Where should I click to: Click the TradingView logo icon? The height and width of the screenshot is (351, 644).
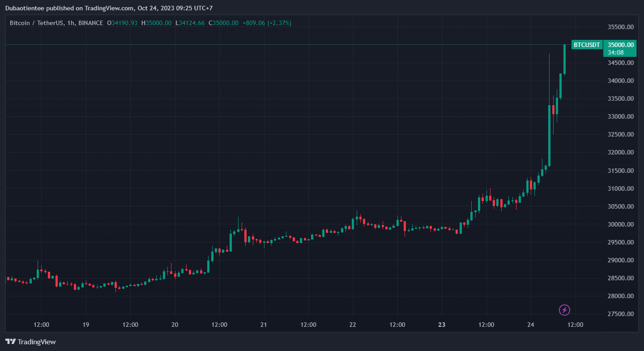(10, 342)
